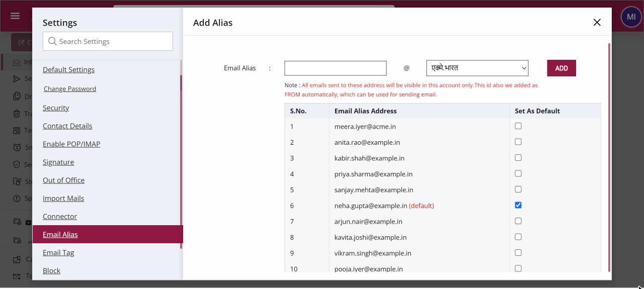Viewport: 644px width, 289px height.
Task: Set anita.rao@example.in as default alias
Action: pos(518,142)
